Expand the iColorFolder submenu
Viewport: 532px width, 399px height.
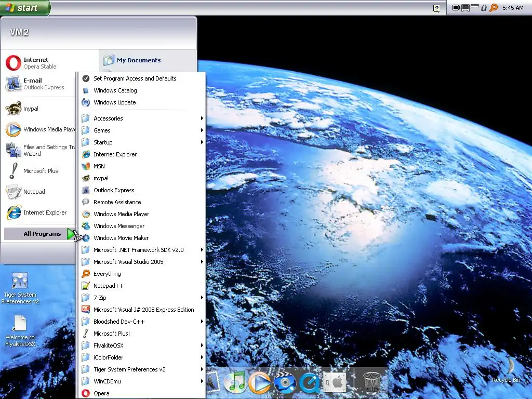click(x=141, y=357)
